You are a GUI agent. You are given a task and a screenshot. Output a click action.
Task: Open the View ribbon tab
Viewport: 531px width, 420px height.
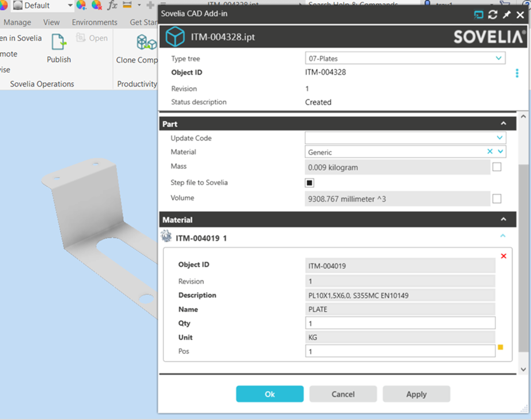point(51,22)
